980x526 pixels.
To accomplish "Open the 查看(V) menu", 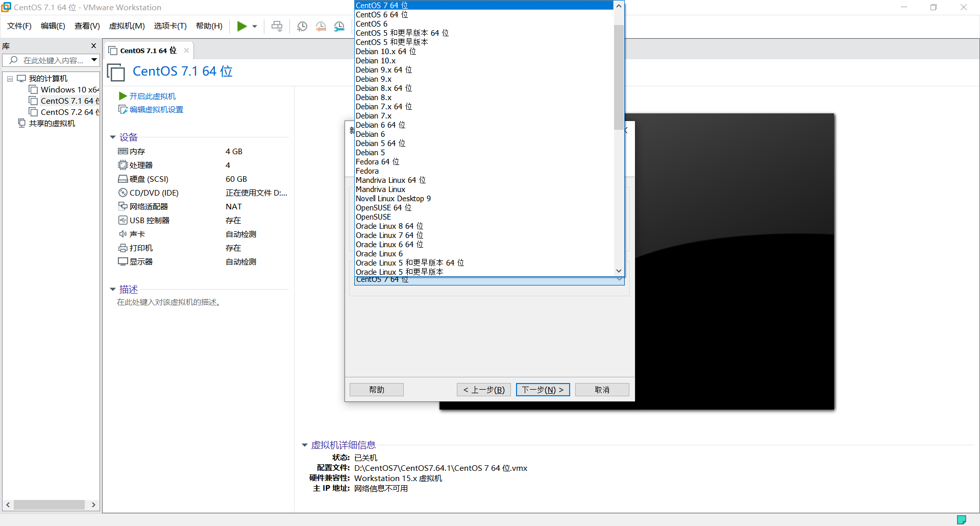I will (87, 26).
